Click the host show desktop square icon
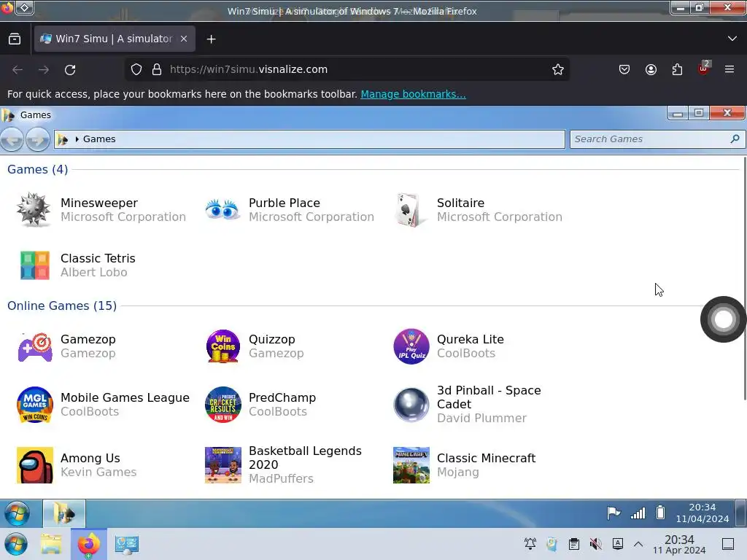747x560 pixels. coord(728,544)
